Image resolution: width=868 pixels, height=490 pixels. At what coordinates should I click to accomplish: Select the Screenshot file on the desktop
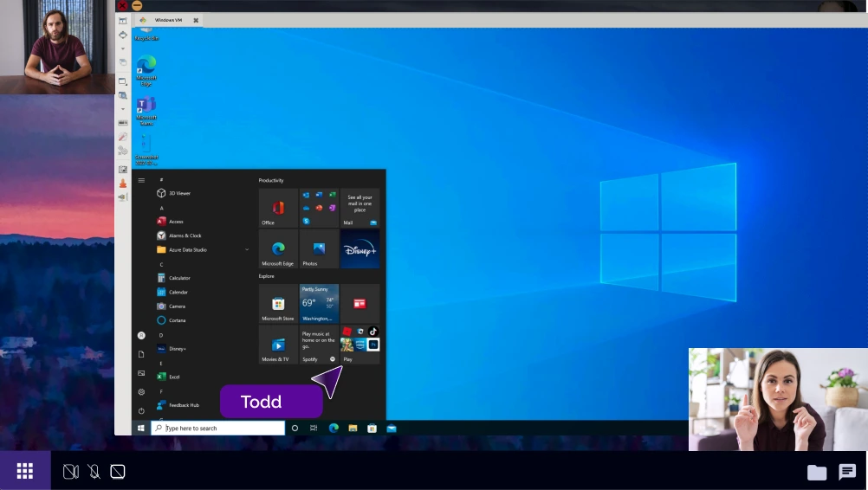point(146,150)
